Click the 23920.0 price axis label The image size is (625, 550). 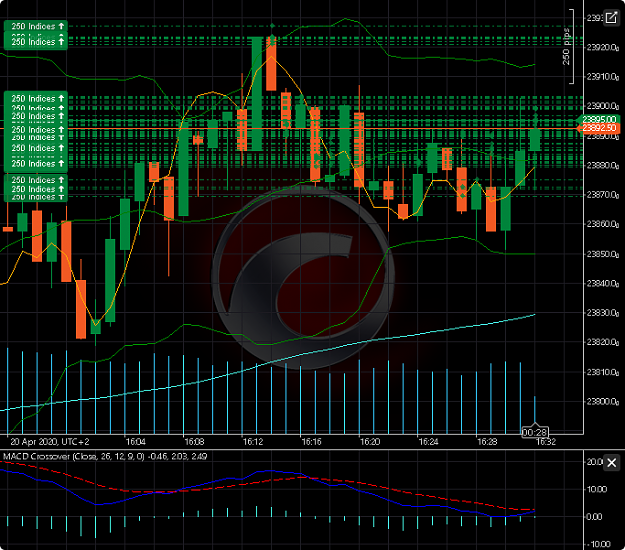click(x=603, y=47)
